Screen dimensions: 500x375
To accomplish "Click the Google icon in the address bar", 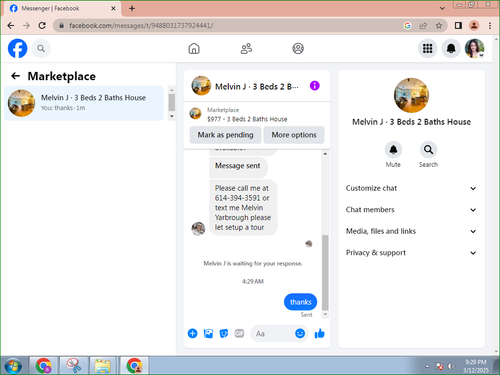I will pos(407,26).
